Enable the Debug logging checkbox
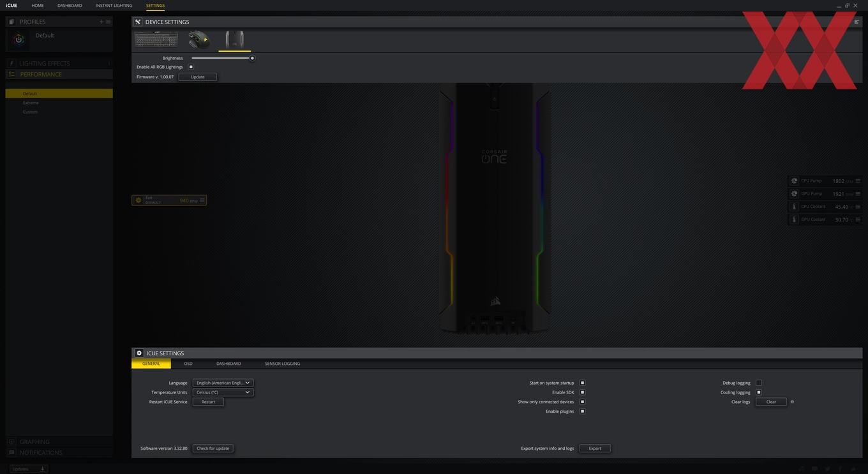This screenshot has height=474, width=868. (x=758, y=383)
